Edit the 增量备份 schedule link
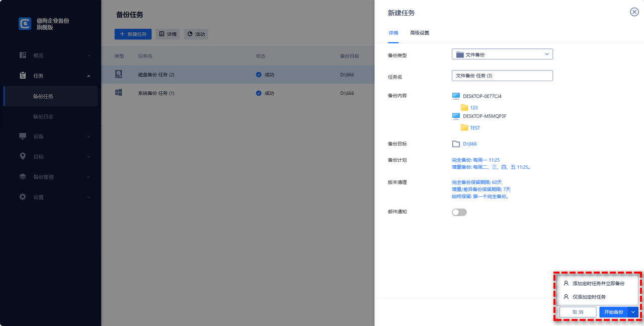This screenshot has width=644, height=326. pos(491,167)
